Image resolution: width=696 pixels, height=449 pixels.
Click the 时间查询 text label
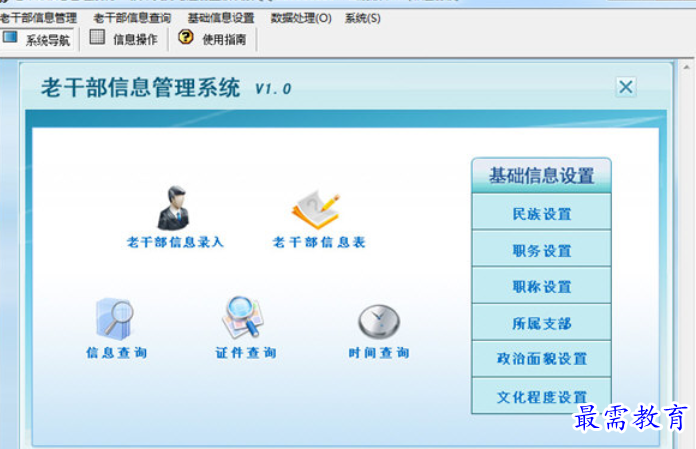pos(379,353)
